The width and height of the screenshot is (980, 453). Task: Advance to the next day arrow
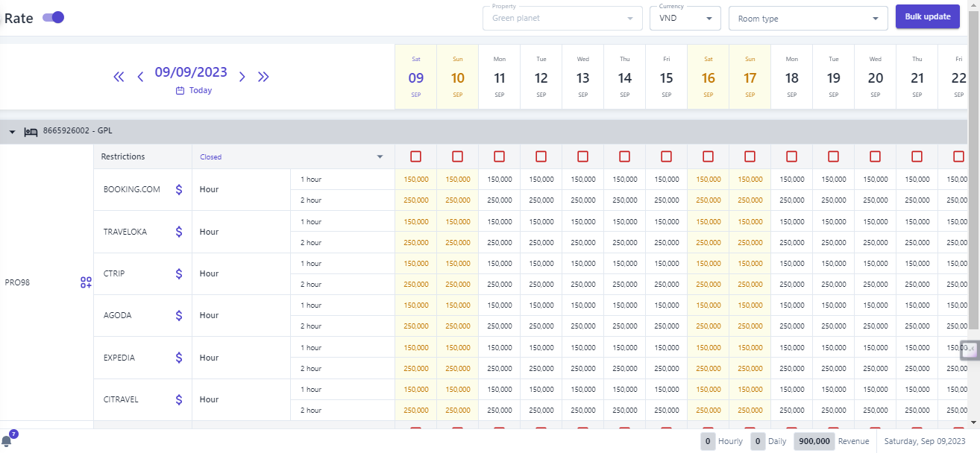242,76
